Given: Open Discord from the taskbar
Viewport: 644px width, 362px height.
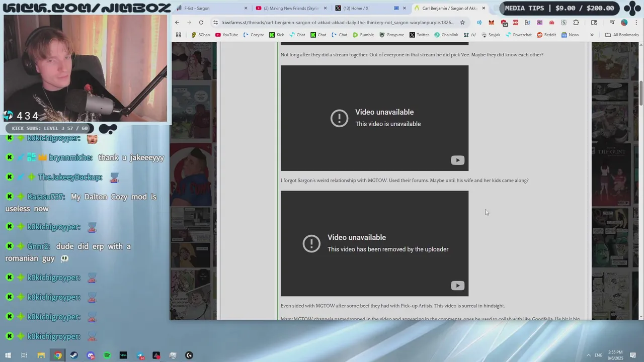Looking at the screenshot, I should tap(91, 355).
